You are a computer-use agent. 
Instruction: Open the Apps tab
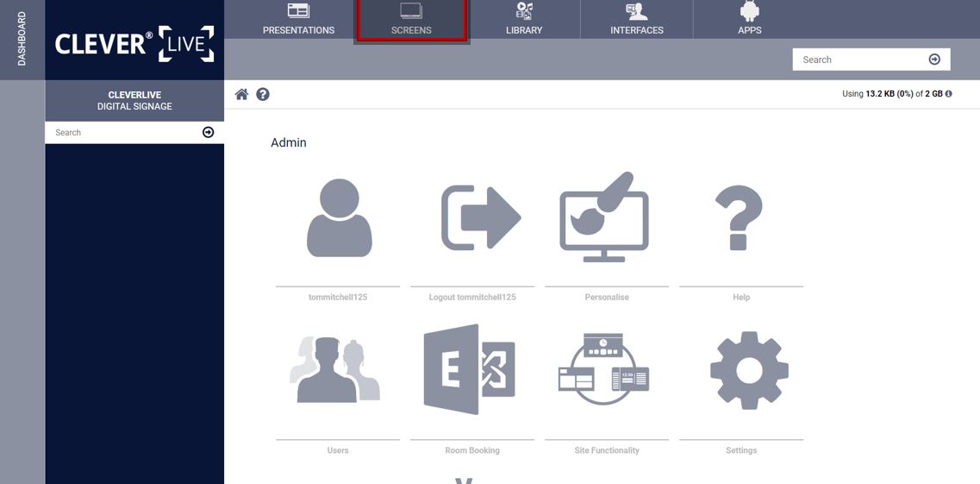749,19
